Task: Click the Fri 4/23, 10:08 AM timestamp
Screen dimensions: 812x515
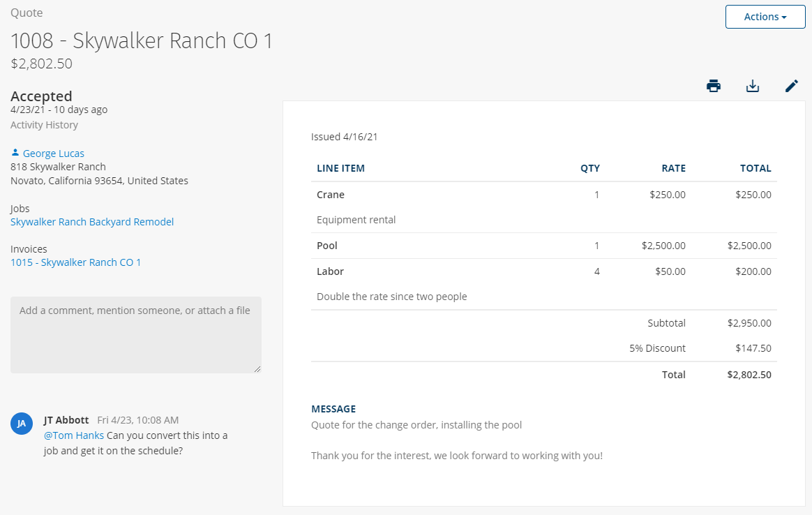Action: click(x=137, y=420)
